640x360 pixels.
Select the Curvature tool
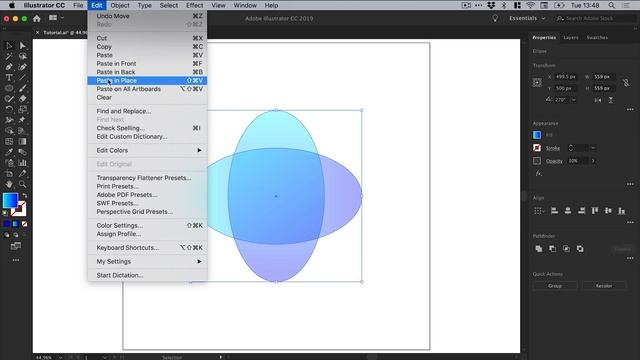click(22, 67)
